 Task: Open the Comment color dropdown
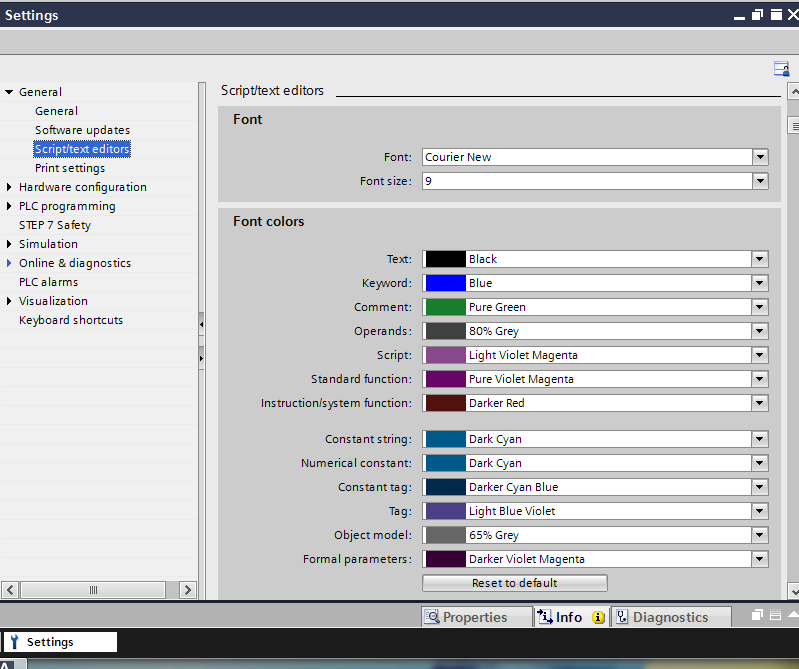click(x=759, y=307)
